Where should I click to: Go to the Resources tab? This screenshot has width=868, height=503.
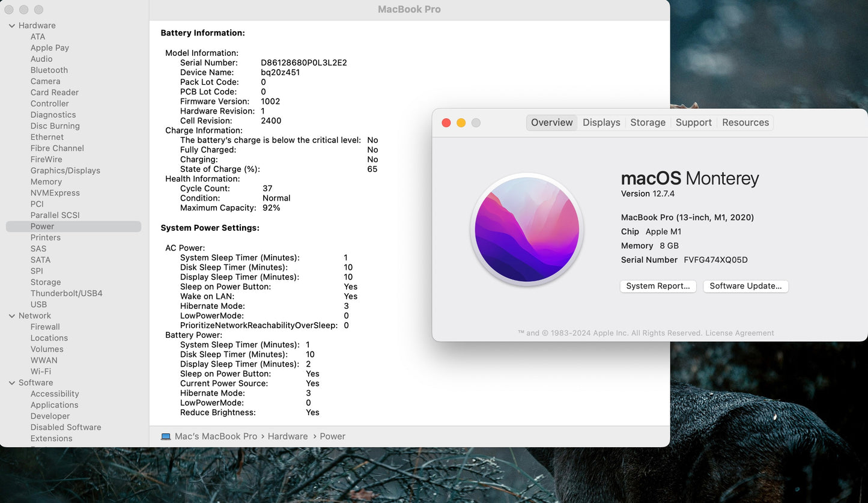(x=745, y=123)
